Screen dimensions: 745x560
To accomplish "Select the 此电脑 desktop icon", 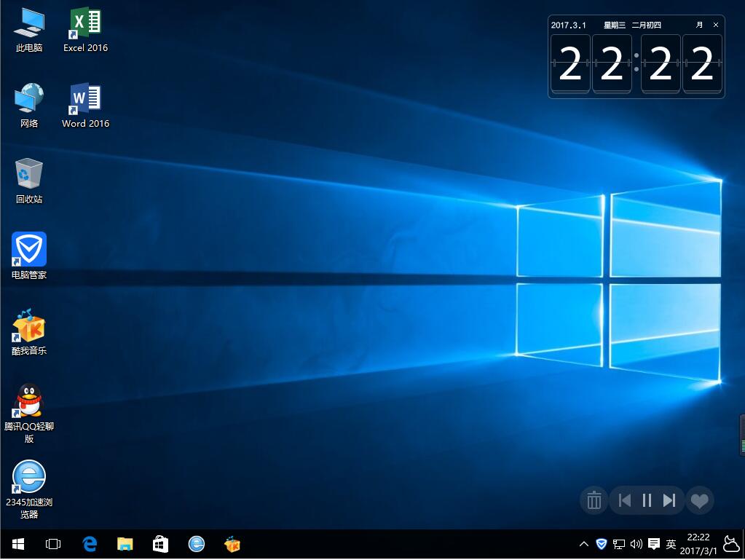I will coord(29,29).
